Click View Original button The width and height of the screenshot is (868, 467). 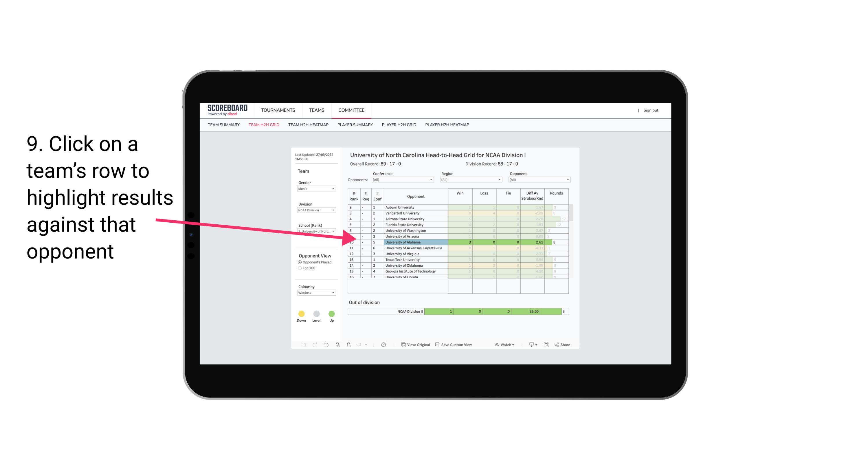coord(415,344)
